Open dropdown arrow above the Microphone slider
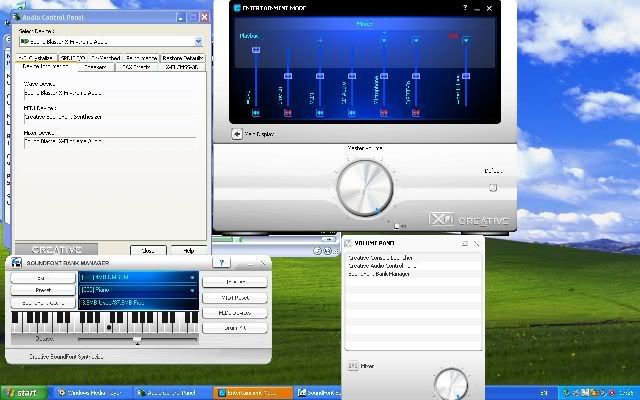 coord(384,40)
